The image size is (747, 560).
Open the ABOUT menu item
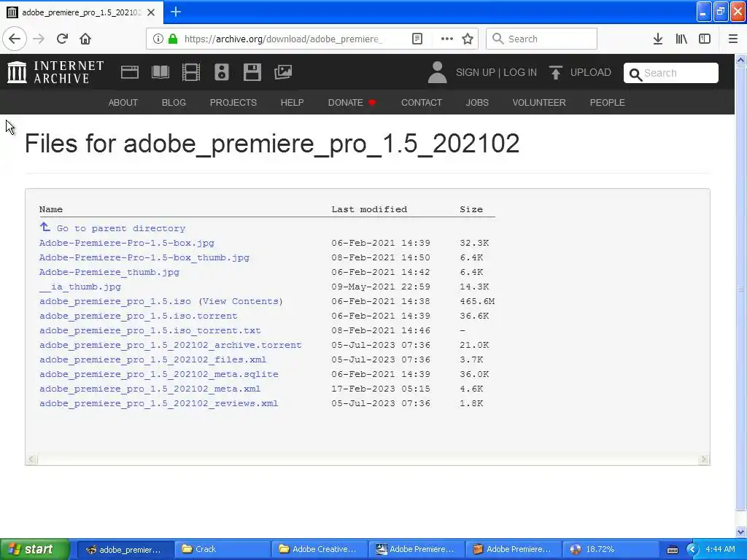point(123,102)
